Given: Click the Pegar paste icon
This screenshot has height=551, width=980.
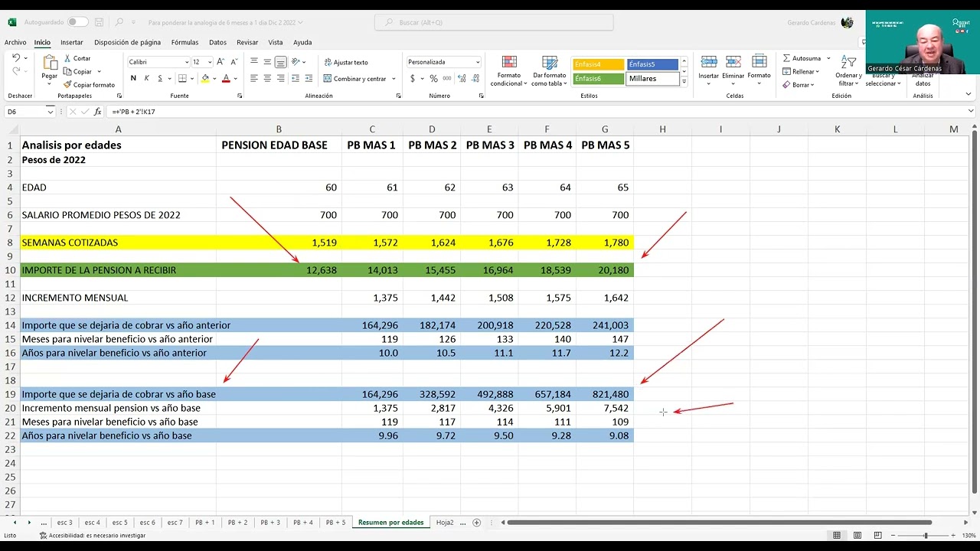Looking at the screenshot, I should click(x=50, y=63).
